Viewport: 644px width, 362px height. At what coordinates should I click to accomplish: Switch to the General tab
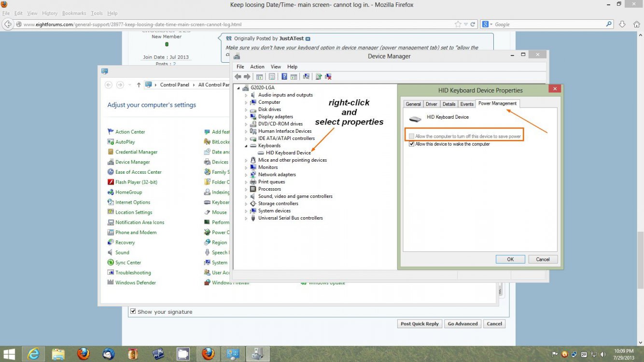pyautogui.click(x=413, y=104)
